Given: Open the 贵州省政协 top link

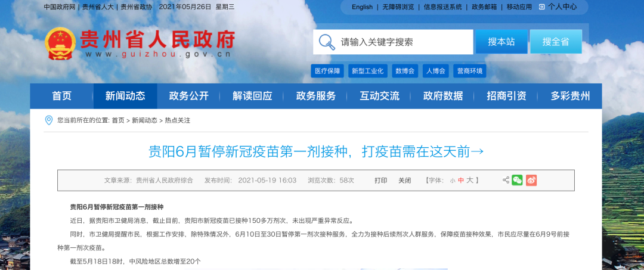Looking at the screenshot, I should 137,7.
